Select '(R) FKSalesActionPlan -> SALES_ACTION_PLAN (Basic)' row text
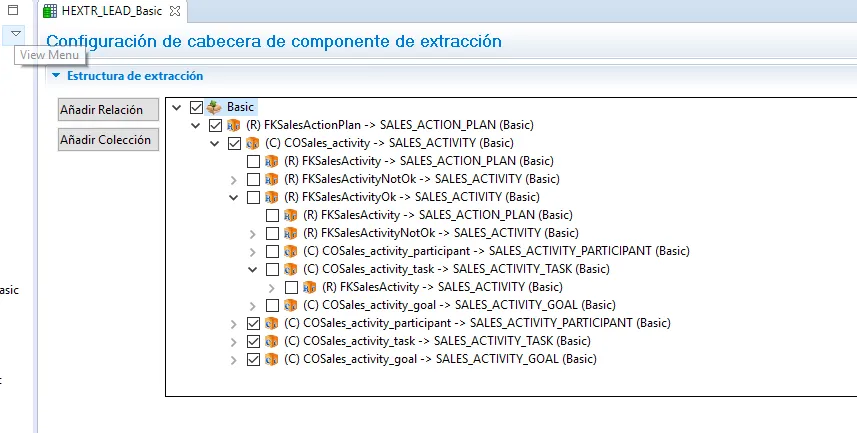Screen dimensions: 857x433 pyautogui.click(x=390, y=125)
